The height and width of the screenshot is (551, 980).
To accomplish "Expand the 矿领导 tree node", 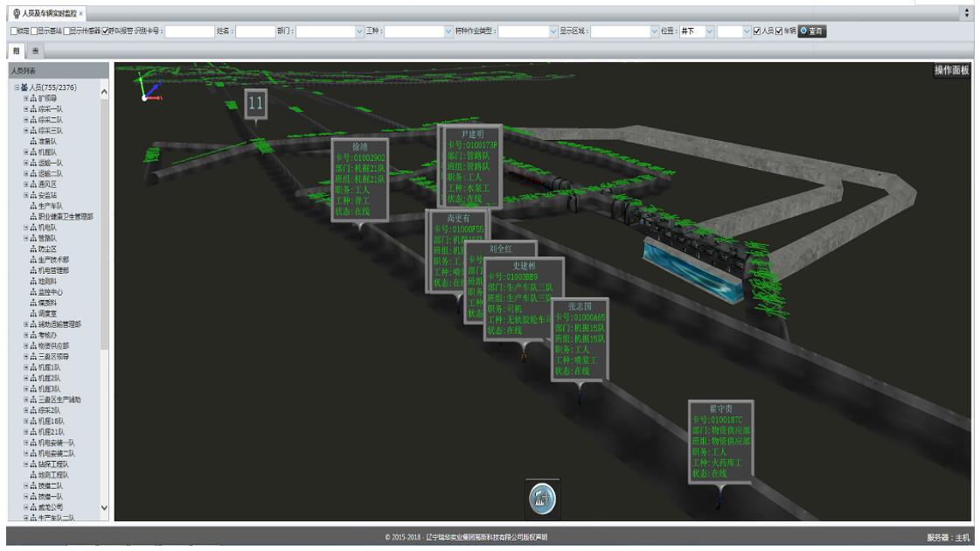I will 26,98.
